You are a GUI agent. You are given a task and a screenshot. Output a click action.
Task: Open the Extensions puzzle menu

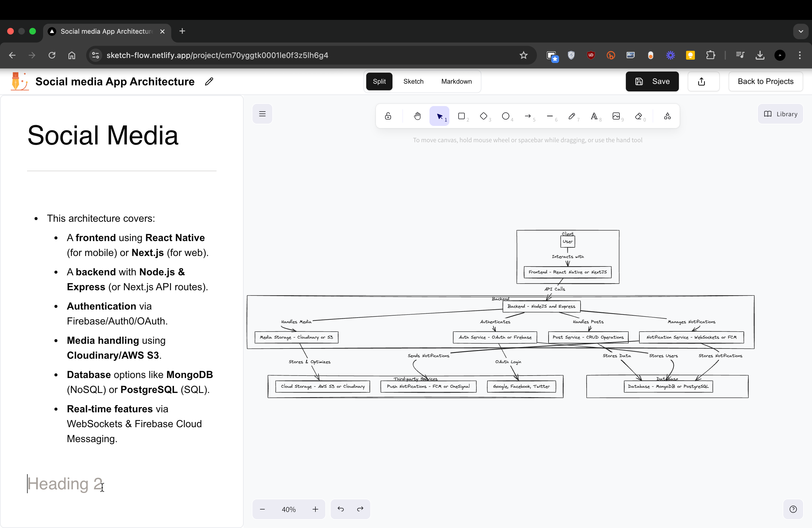click(711, 55)
